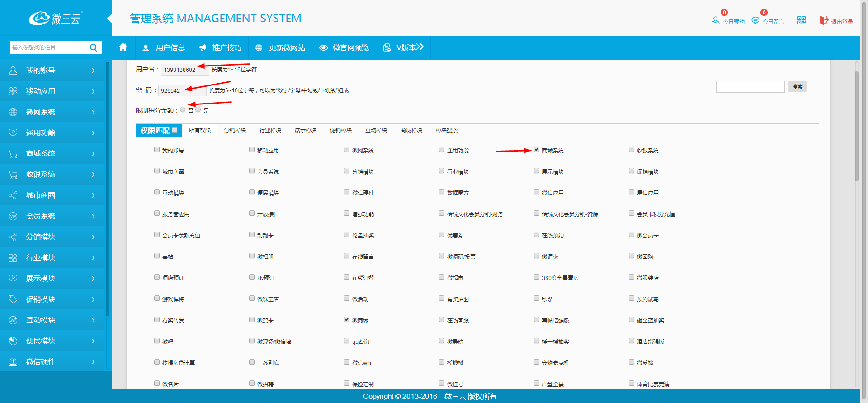Image resolution: width=868 pixels, height=403 pixels.
Task: Expand 商城系统 in the left sidebar
Action: [x=52, y=154]
